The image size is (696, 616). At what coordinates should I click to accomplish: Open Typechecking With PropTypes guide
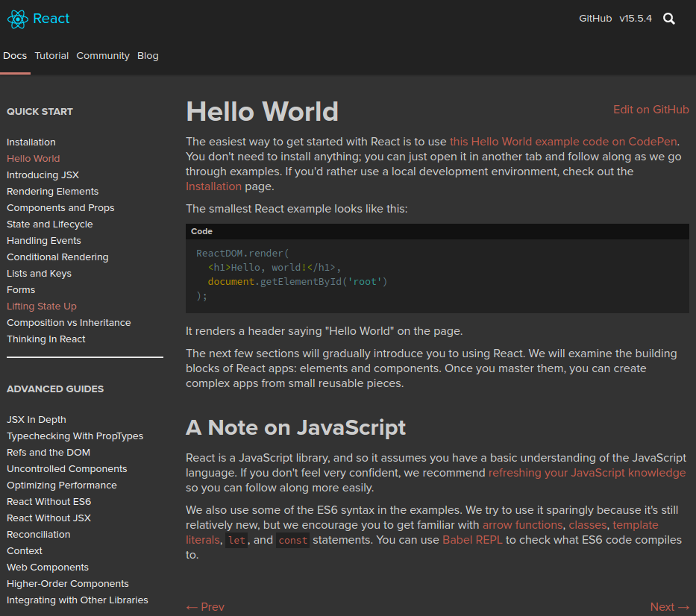(75, 436)
